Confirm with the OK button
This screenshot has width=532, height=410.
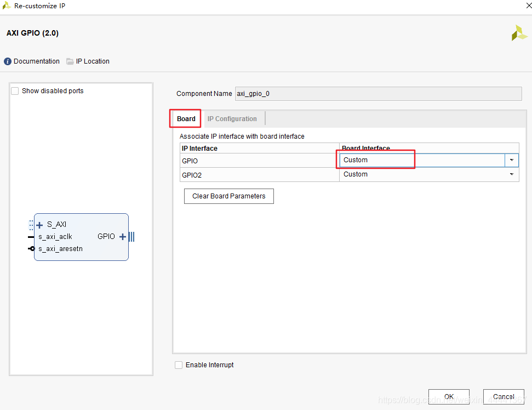[449, 396]
